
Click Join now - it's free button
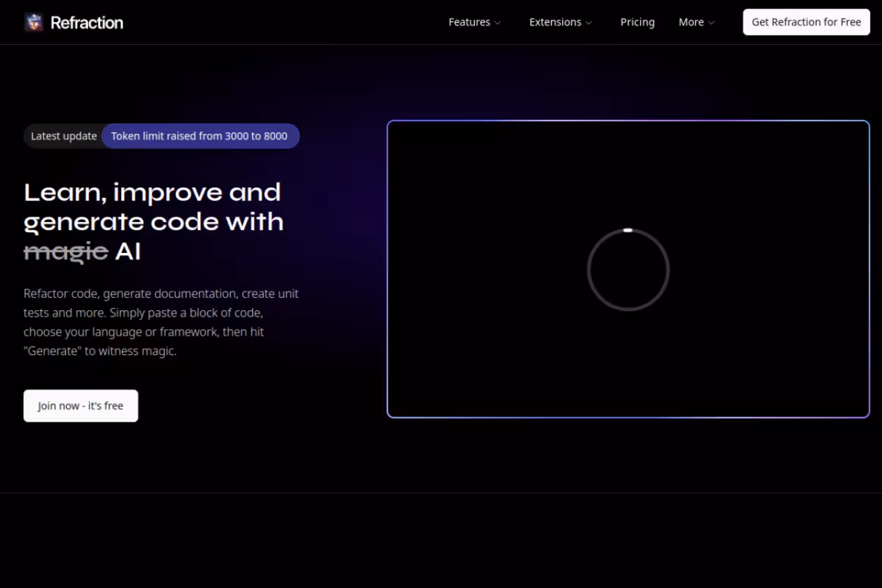click(x=81, y=406)
